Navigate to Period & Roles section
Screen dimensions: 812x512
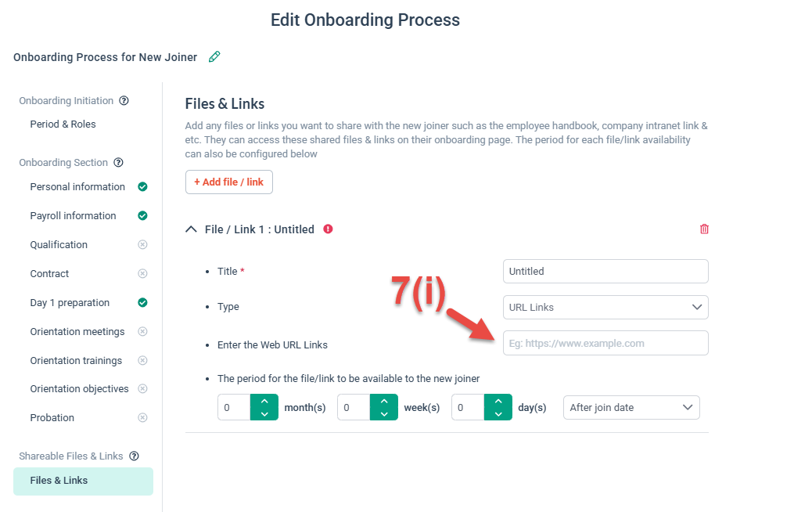[64, 124]
